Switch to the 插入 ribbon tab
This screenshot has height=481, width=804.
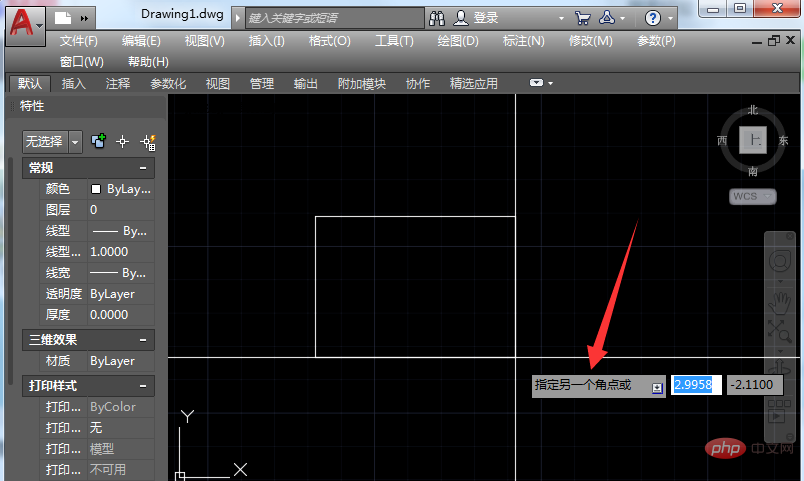pyautogui.click(x=74, y=84)
